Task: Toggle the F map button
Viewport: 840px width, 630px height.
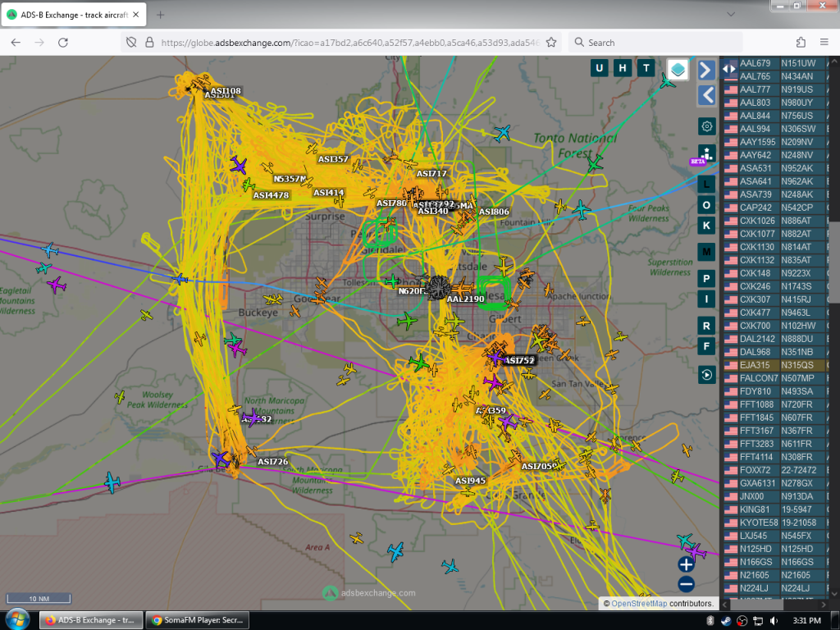Action: coord(706,346)
